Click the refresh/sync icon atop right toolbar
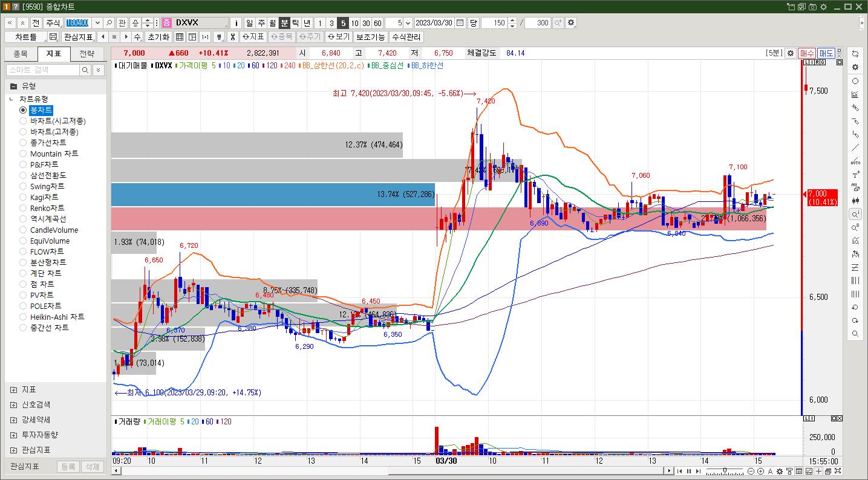 tap(855, 54)
